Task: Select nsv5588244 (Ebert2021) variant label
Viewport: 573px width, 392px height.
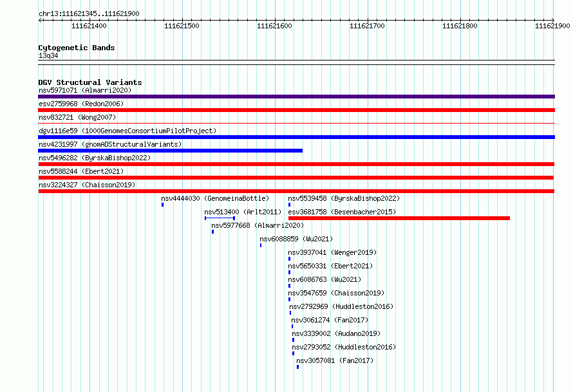Action: pos(81,171)
